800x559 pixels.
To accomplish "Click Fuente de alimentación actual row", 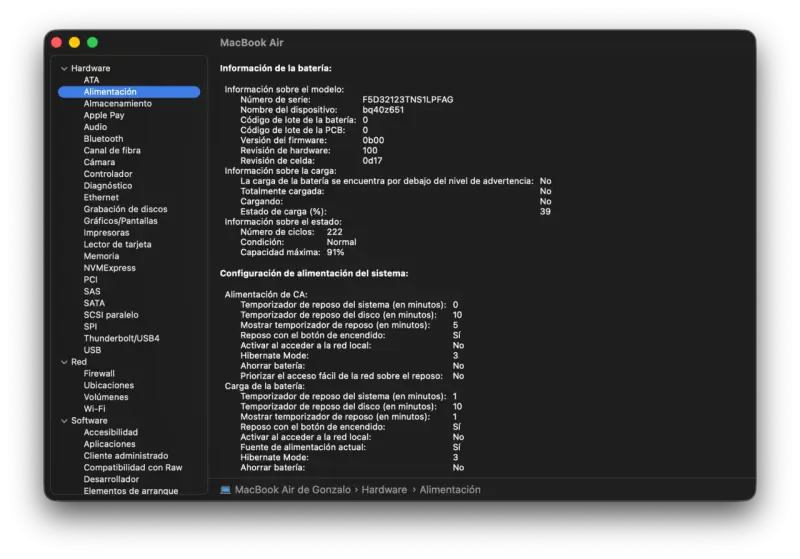I will pos(351,447).
